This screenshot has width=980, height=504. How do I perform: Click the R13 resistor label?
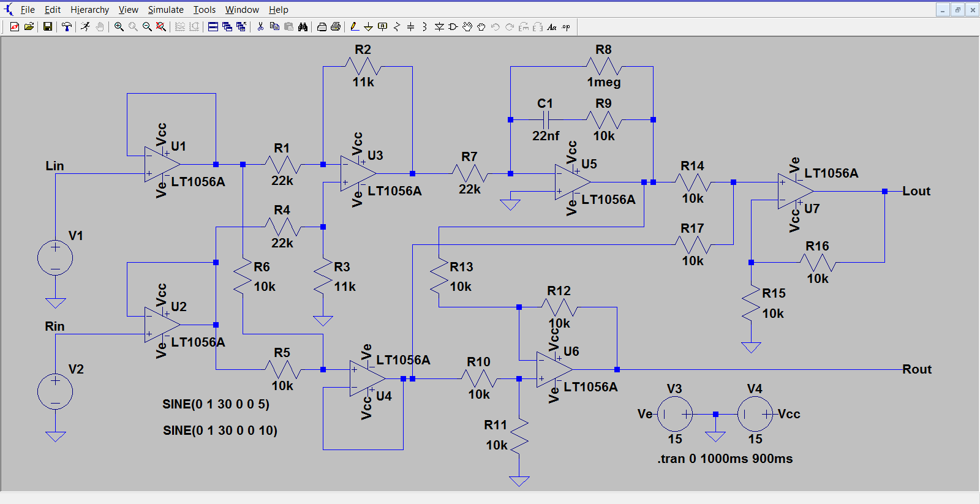461,267
